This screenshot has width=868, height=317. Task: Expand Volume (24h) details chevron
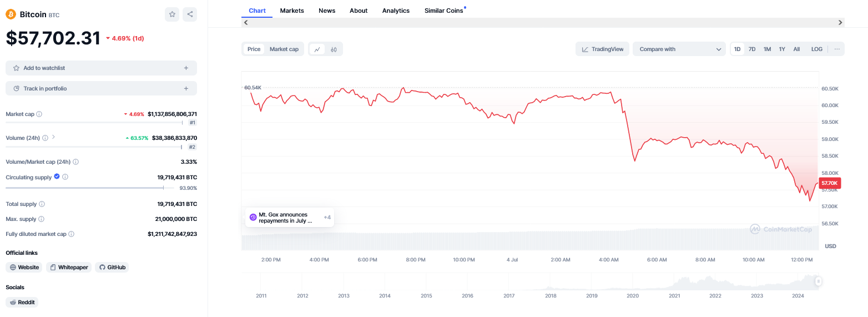click(54, 137)
